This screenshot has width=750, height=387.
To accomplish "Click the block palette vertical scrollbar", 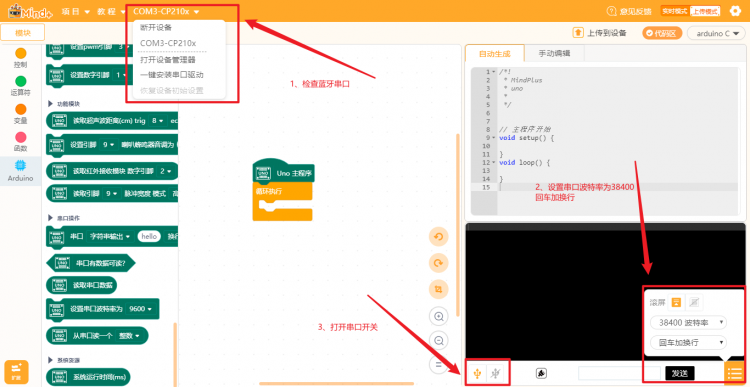I will pyautogui.click(x=175, y=354).
